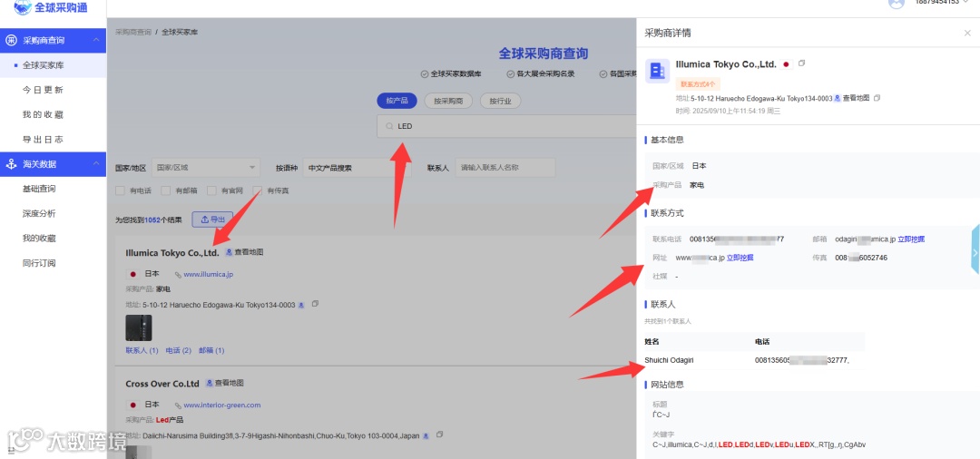Open 我的收藏 under 海关数据
This screenshot has height=459, width=980.
click(x=39, y=238)
